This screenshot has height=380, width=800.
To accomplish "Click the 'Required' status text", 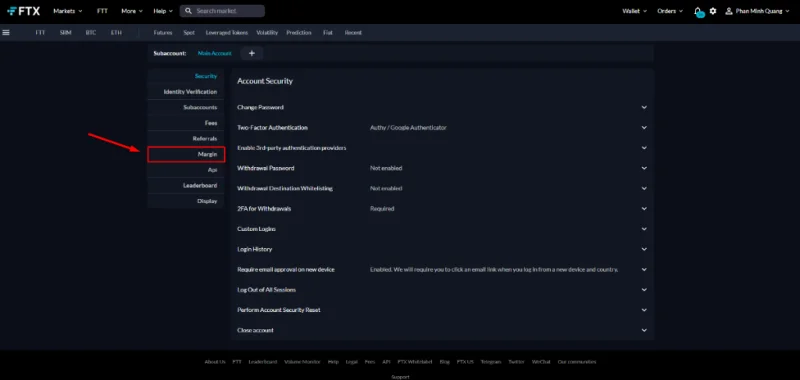I will [382, 209].
